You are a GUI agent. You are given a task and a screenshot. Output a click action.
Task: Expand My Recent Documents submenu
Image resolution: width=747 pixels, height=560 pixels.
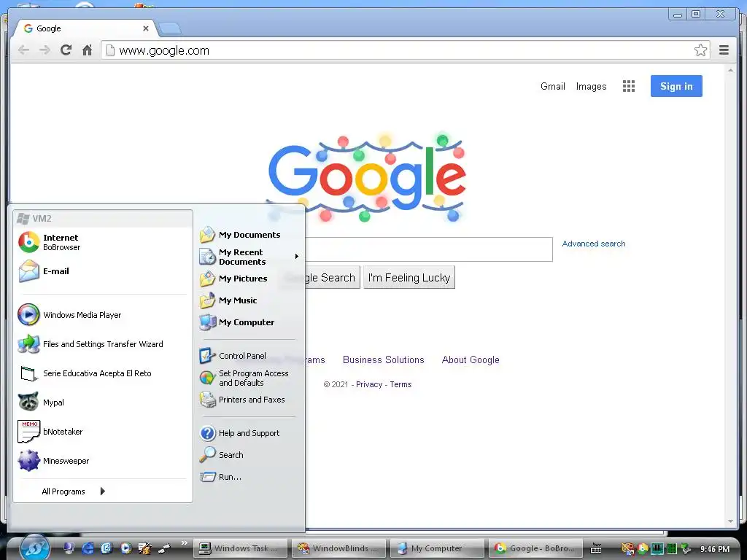[x=250, y=257]
